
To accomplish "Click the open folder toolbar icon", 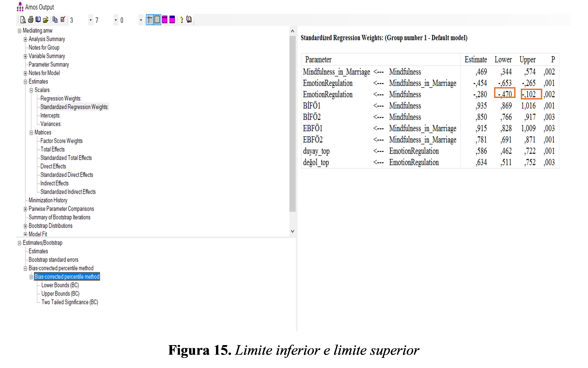I will tap(45, 20).
